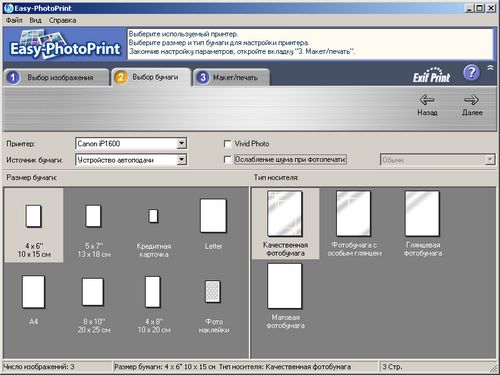The image size is (500, 375).
Task: Select Фотобумага с особым глянцем media type
Action: tap(354, 224)
